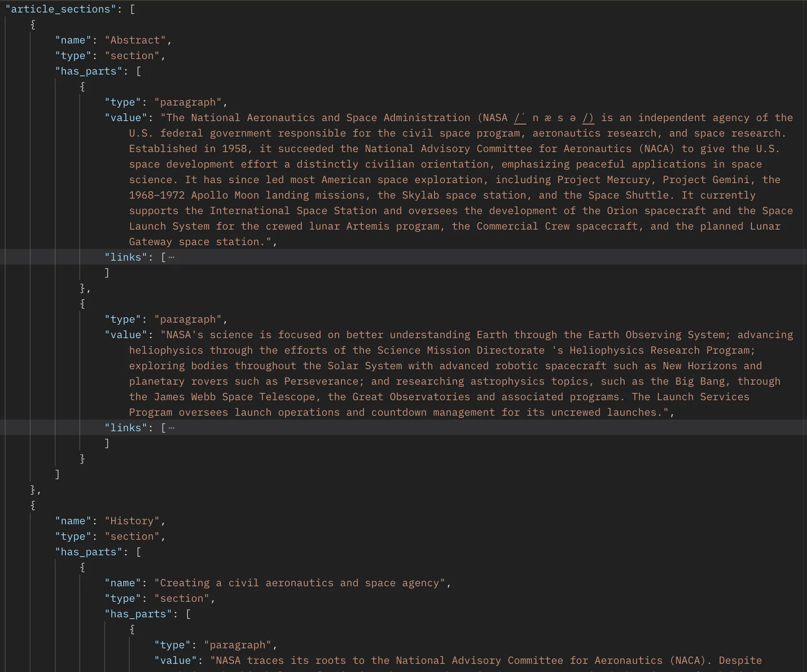Expand folded links array below 'Gateway space station'

point(171,258)
